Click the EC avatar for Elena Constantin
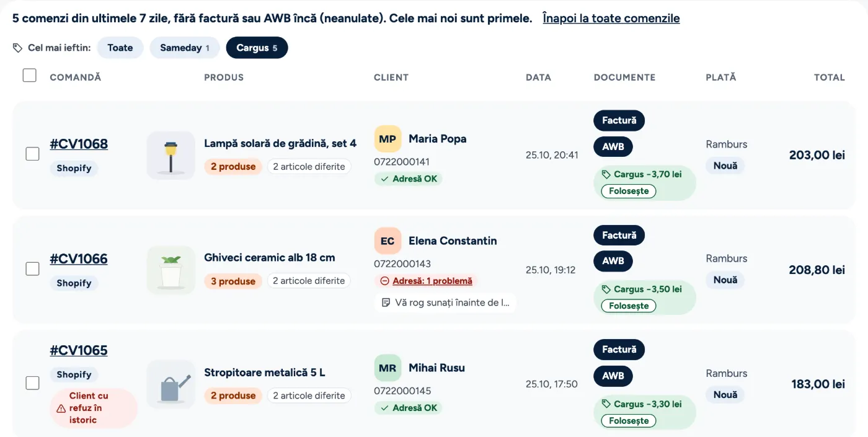 coord(387,241)
